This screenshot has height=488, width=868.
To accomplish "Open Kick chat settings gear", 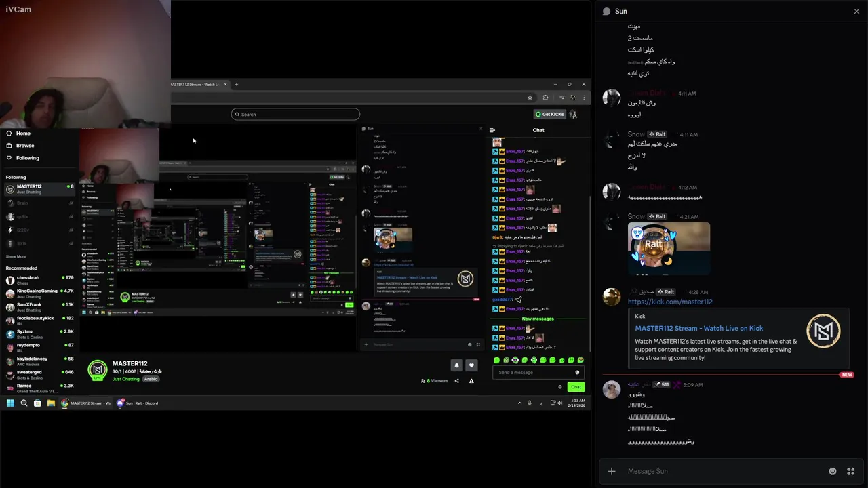I will (x=560, y=387).
